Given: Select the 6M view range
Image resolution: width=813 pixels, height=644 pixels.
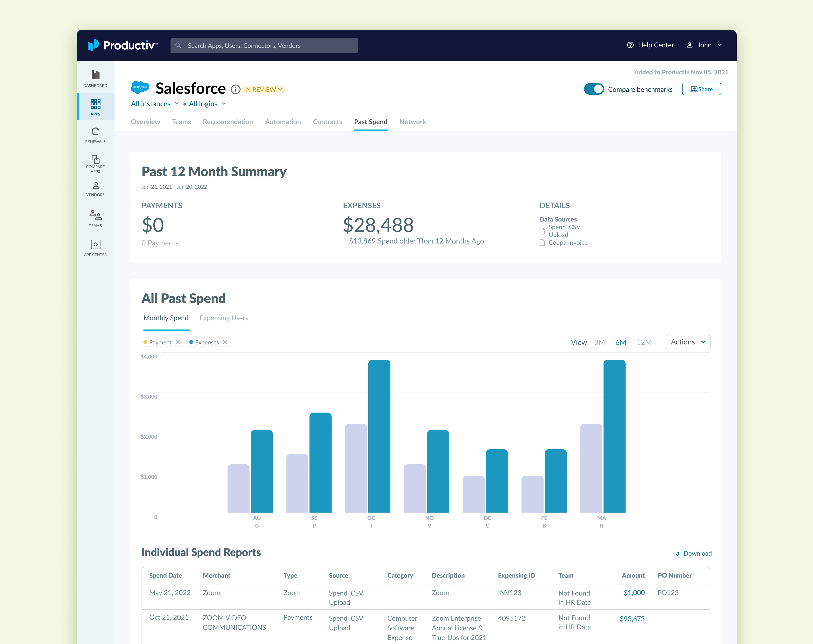Looking at the screenshot, I should pos(621,342).
